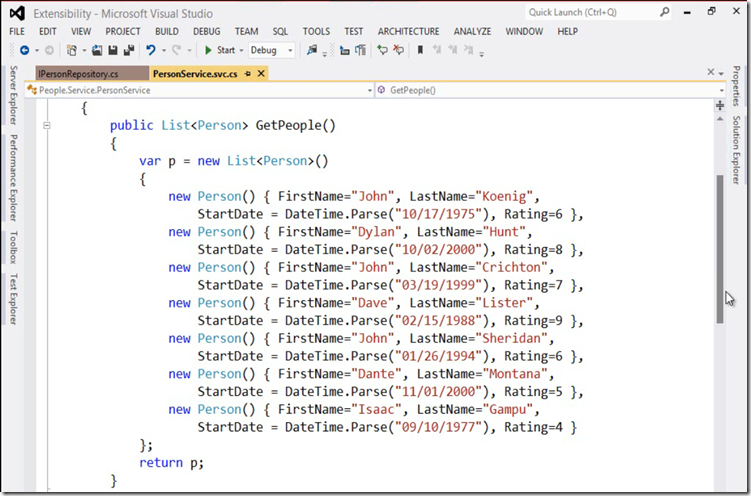Open the BUILD menu

point(167,32)
